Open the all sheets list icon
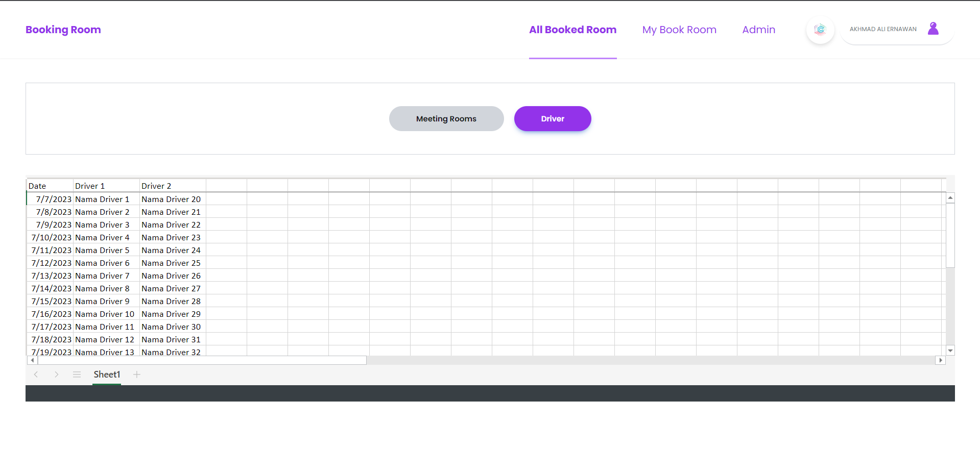Viewport: 980px width, 450px height. [77, 374]
